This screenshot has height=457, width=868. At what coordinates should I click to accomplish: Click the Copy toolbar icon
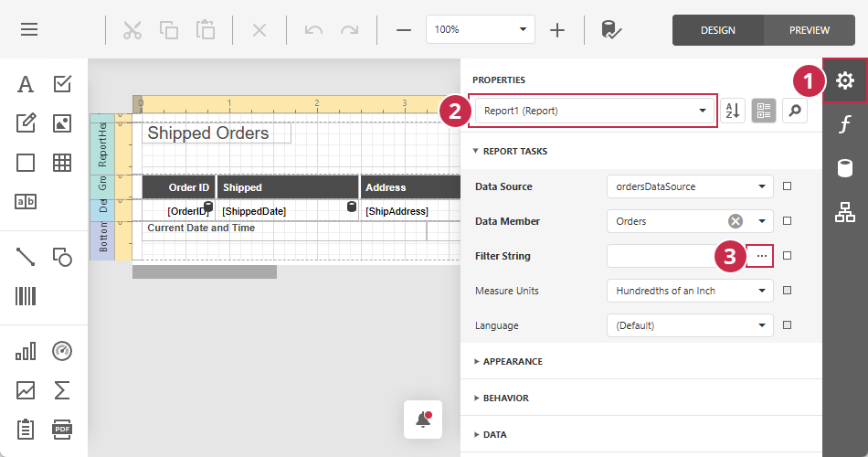click(x=169, y=29)
